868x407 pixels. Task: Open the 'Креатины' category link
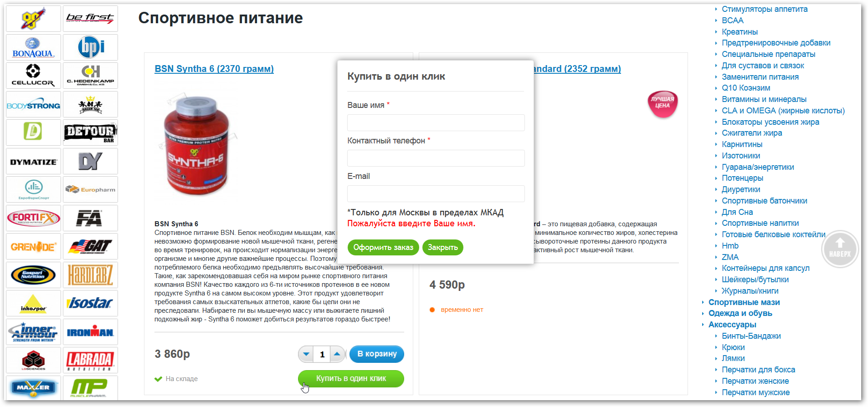740,32
